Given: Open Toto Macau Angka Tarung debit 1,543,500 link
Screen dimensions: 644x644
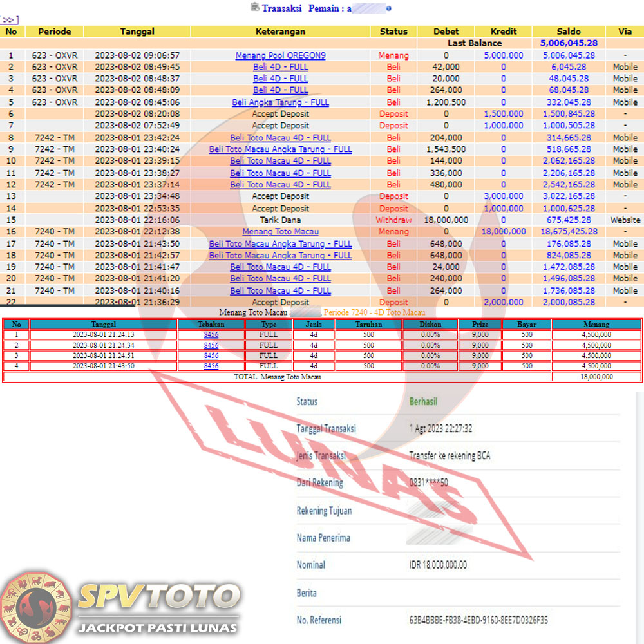Looking at the screenshot, I should 280,149.
